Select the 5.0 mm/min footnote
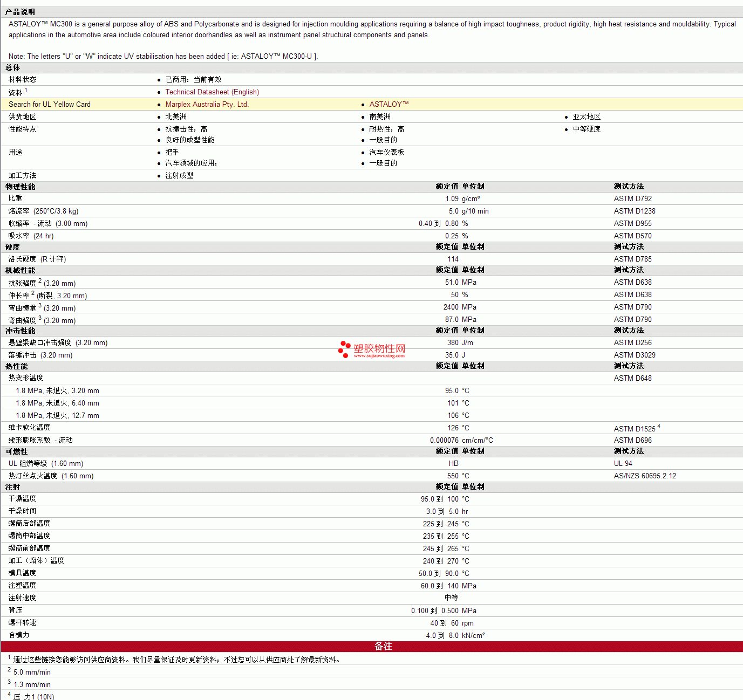The image size is (743, 700). click(32, 672)
